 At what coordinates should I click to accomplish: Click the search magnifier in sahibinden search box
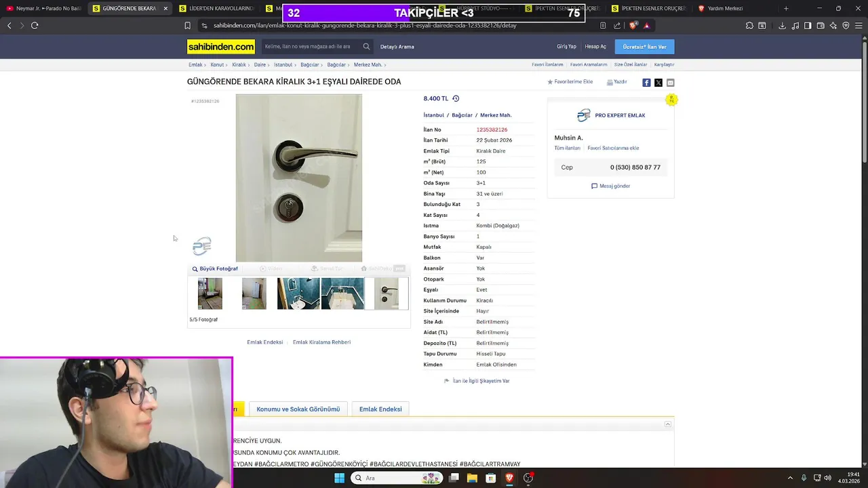366,47
